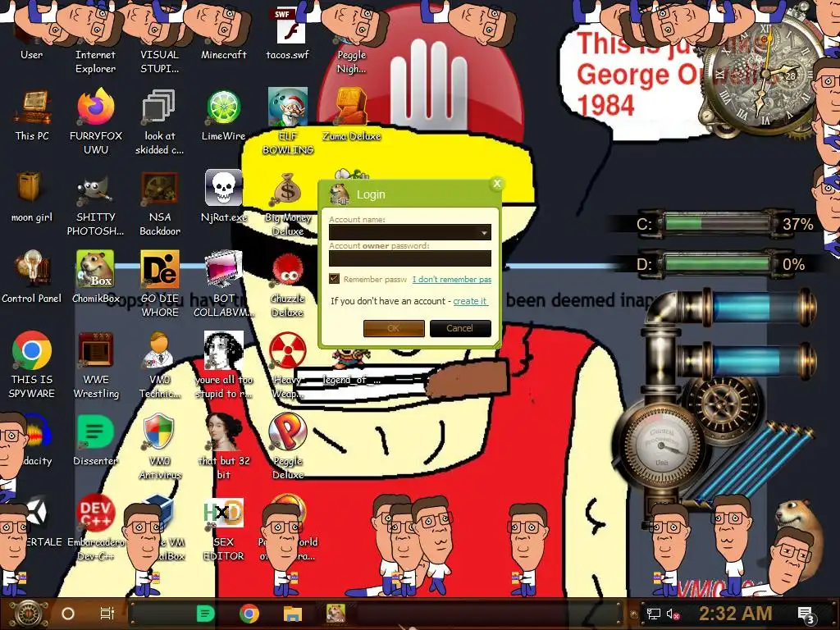Open the Big Money Deluxe shortcut
840x630 pixels.
pyautogui.click(x=288, y=203)
